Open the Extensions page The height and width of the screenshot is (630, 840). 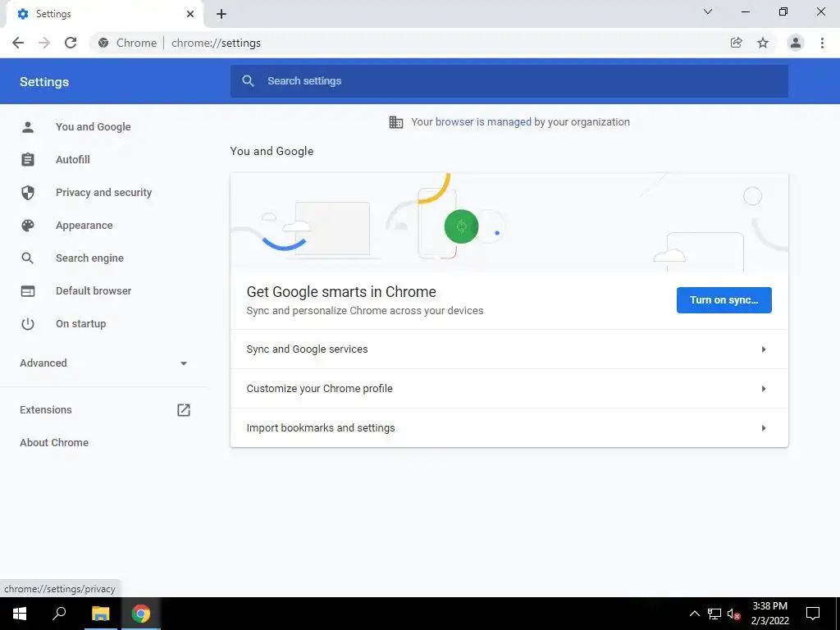point(103,410)
